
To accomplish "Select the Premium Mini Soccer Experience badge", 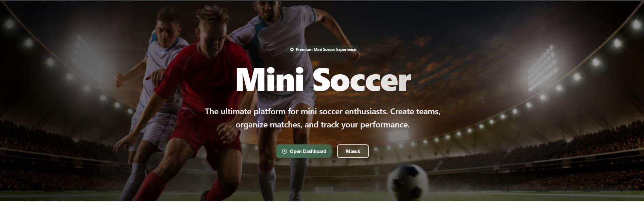I will tap(323, 49).
